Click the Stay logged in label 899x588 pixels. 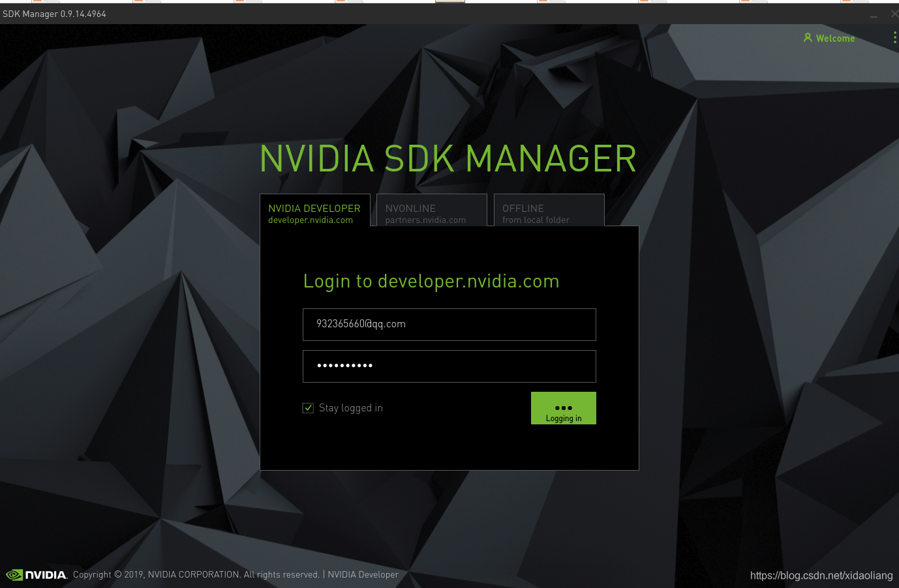(x=351, y=408)
